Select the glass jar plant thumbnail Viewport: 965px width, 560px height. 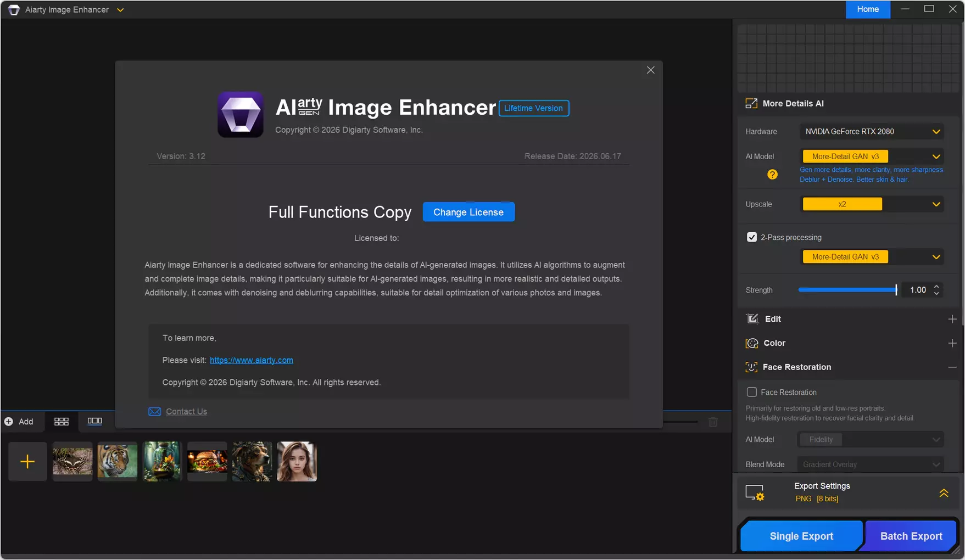pos(162,462)
